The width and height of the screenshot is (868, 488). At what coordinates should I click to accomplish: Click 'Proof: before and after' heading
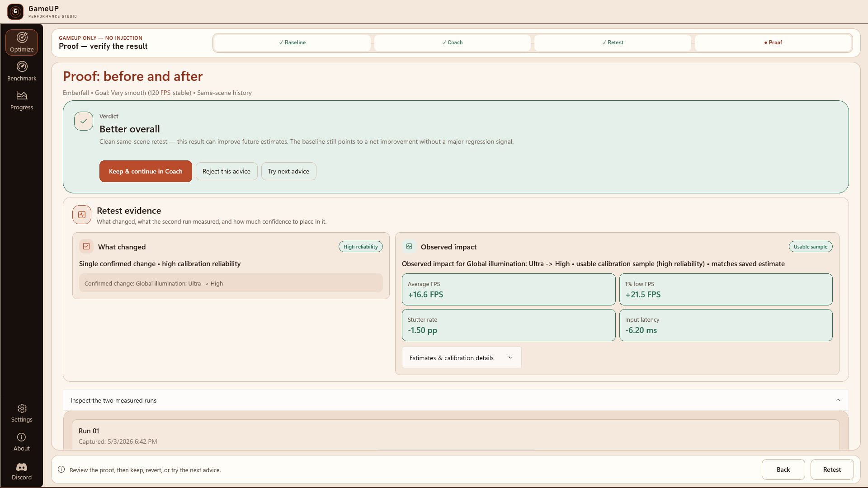133,76
